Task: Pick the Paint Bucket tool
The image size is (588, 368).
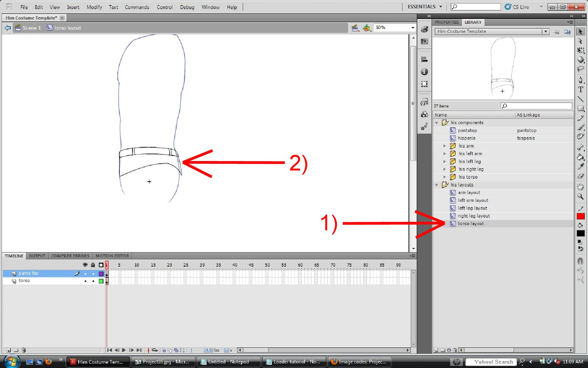Action: click(581, 157)
